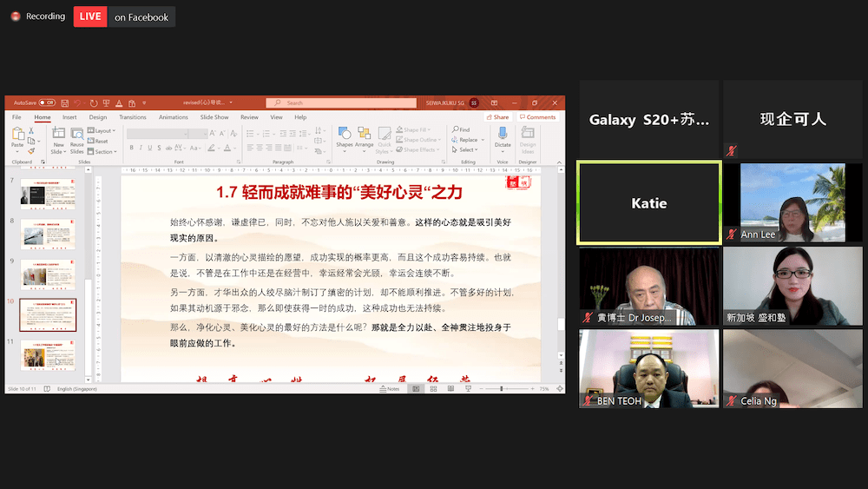868x489 pixels.
Task: Open Reuse Slides panel
Action: [78, 137]
